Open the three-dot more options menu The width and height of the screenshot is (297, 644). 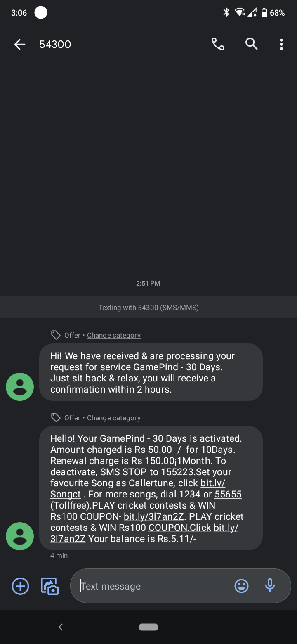(x=281, y=44)
